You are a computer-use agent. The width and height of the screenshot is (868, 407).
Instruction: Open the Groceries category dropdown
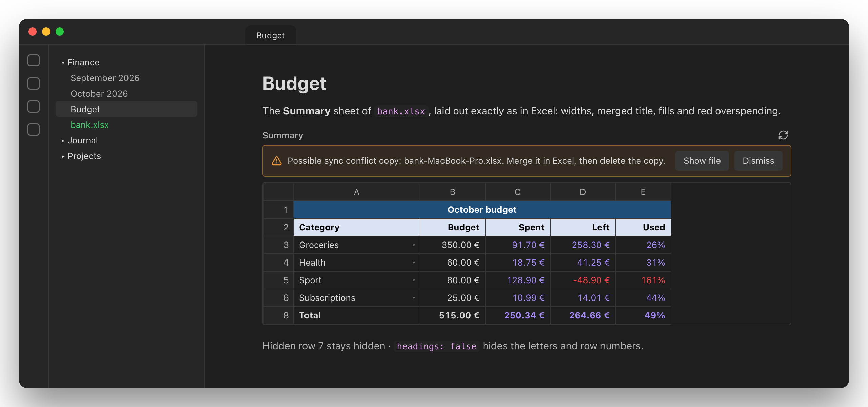(x=414, y=245)
